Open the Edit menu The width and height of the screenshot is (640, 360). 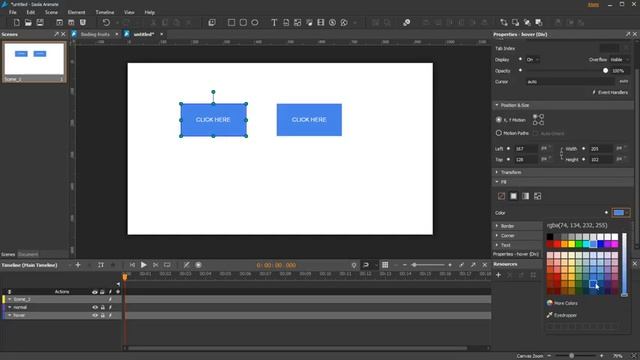pyautogui.click(x=31, y=12)
